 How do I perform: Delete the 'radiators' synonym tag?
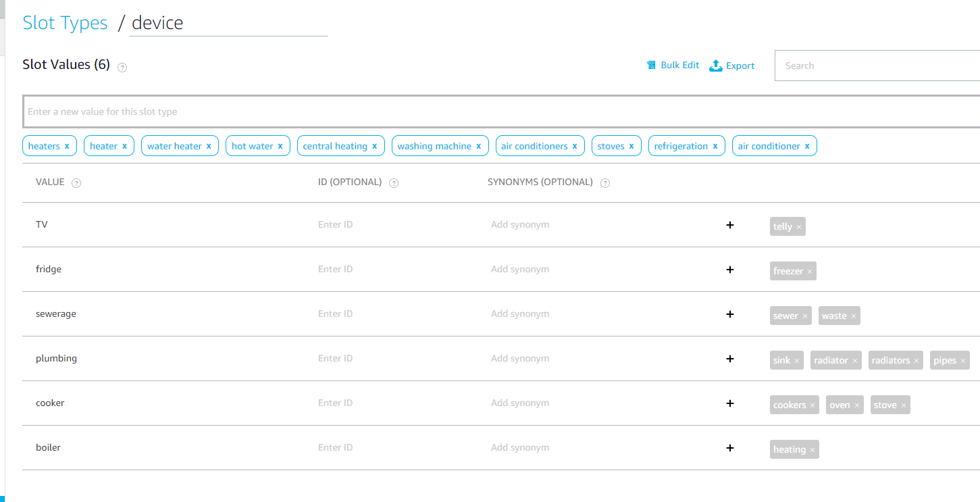pyautogui.click(x=917, y=361)
